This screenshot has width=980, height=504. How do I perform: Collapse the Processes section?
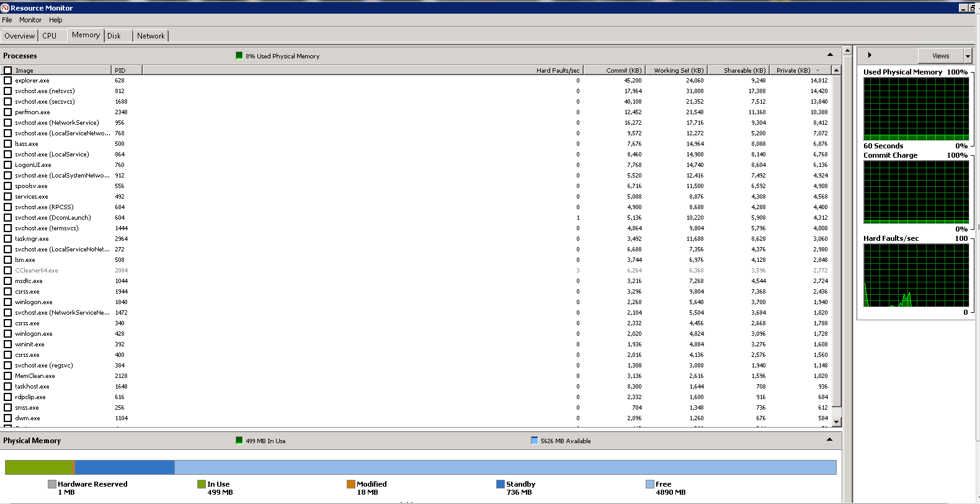pyautogui.click(x=830, y=55)
